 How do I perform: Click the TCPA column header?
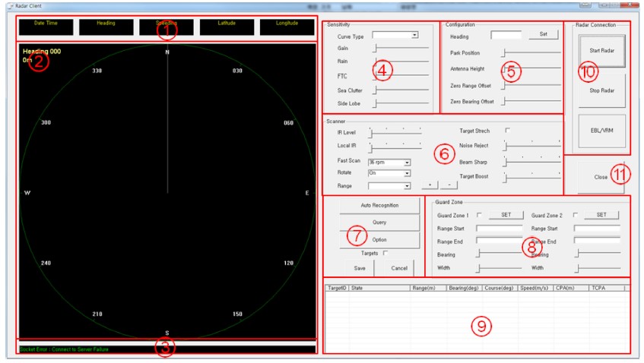pos(606,288)
